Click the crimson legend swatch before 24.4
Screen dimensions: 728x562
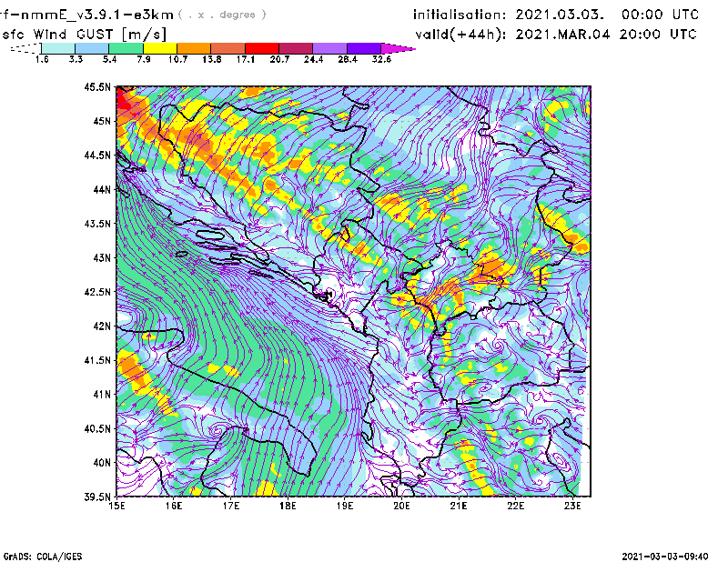296,48
